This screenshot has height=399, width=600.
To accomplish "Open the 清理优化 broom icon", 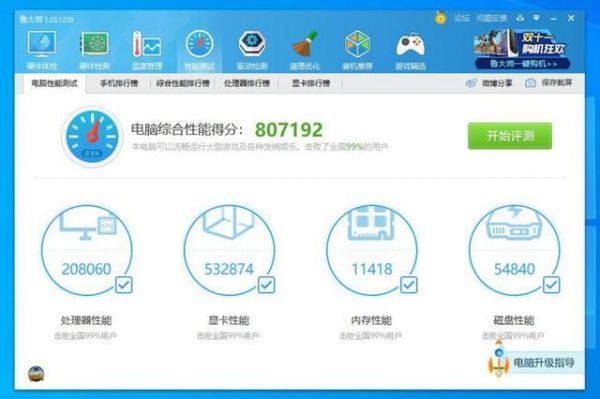I will click(305, 44).
